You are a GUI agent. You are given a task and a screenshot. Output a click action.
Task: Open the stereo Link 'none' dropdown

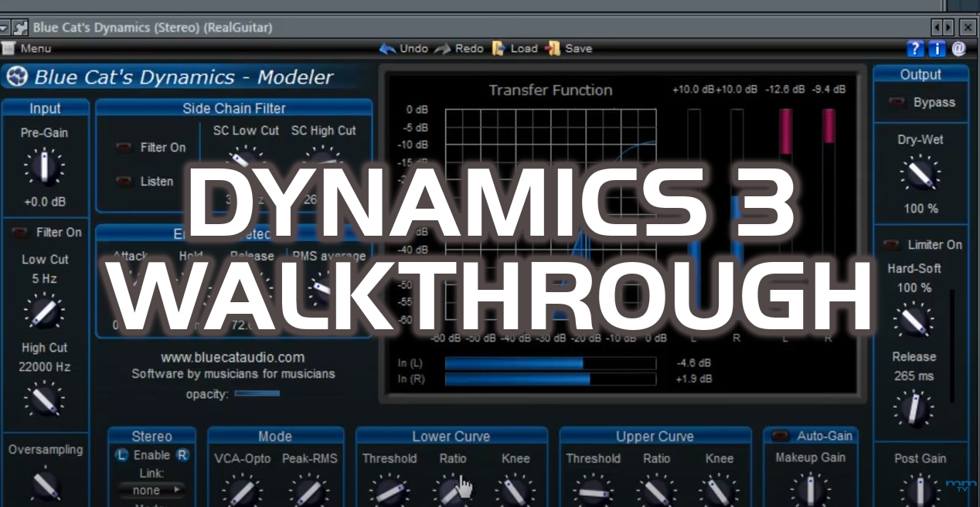(151, 490)
